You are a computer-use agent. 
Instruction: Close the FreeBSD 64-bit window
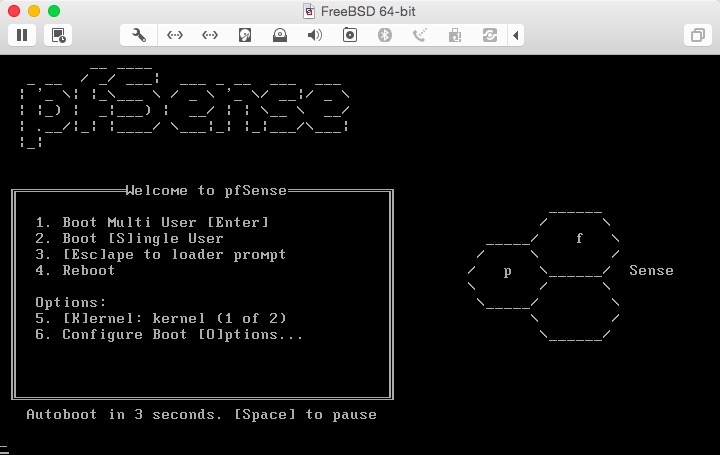click(14, 11)
